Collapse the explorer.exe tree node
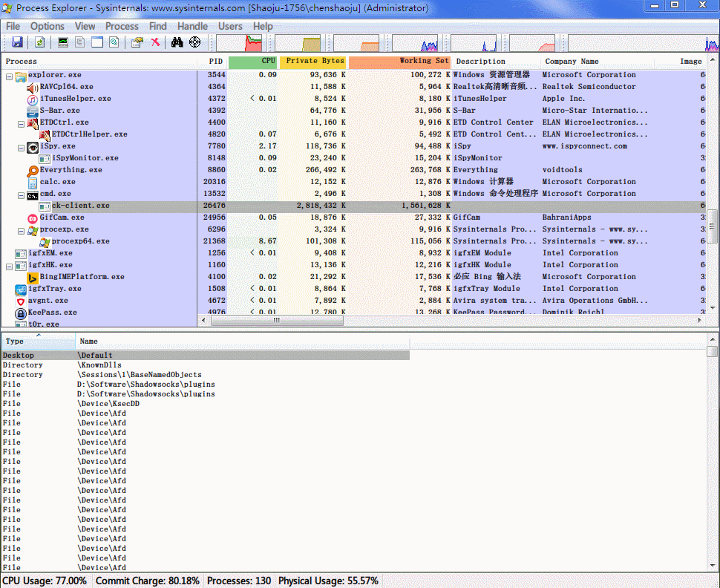The image size is (720, 588). (x=9, y=76)
